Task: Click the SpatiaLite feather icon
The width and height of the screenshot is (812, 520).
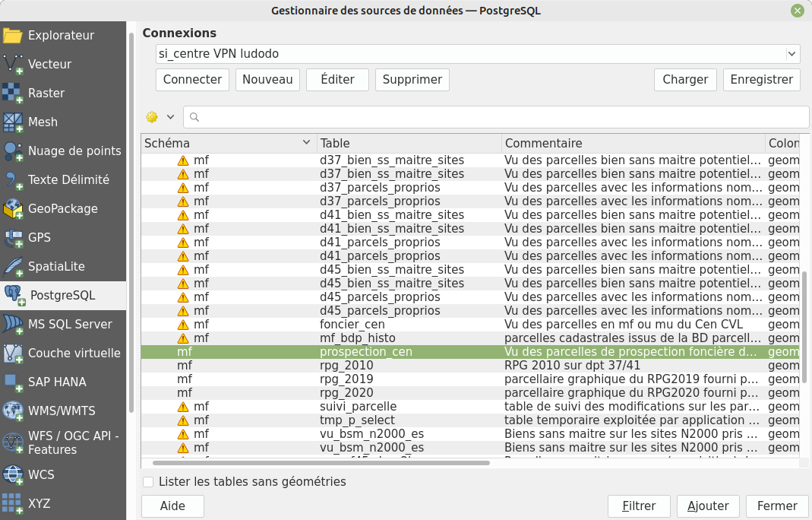Action: pyautogui.click(x=13, y=267)
